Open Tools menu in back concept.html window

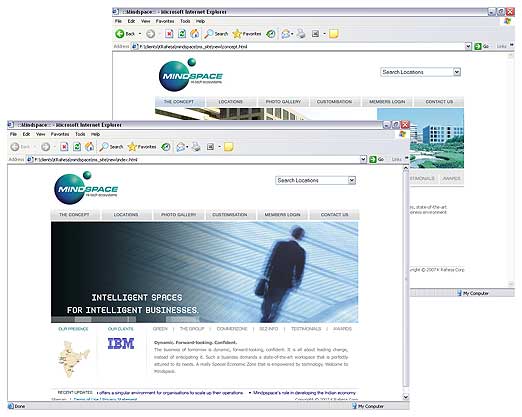pyautogui.click(x=185, y=21)
